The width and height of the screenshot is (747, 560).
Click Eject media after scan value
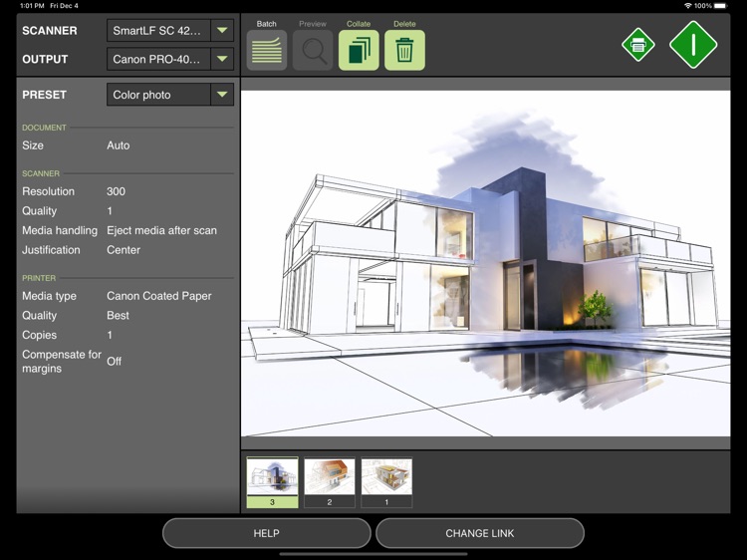click(x=161, y=230)
